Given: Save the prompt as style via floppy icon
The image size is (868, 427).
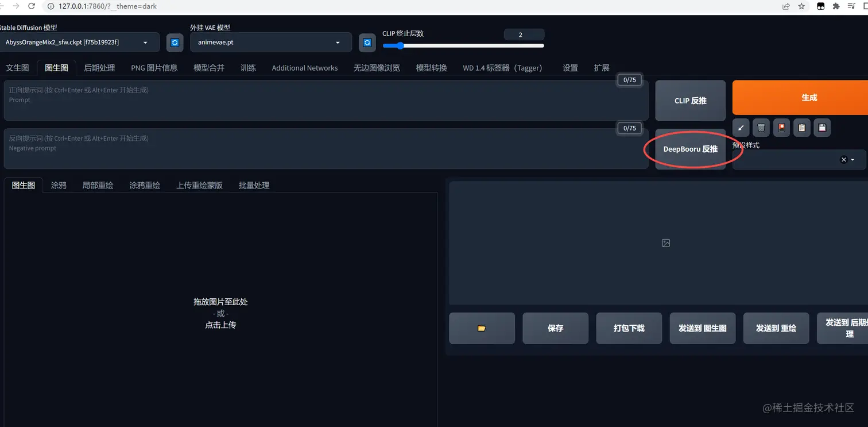Looking at the screenshot, I should click(x=822, y=128).
